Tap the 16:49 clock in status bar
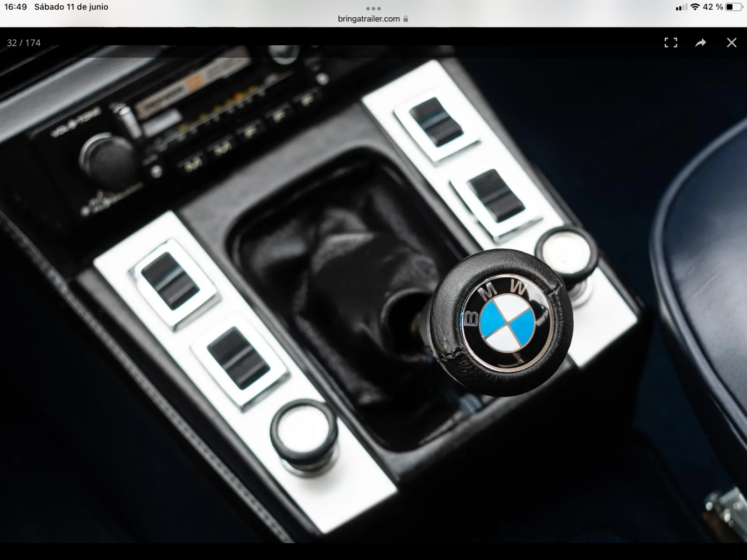This screenshot has width=747, height=560. point(15,7)
